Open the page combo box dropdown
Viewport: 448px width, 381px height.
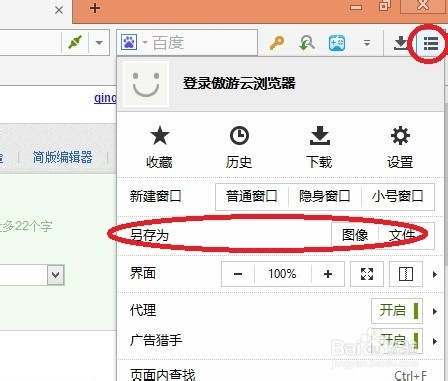tap(56, 275)
